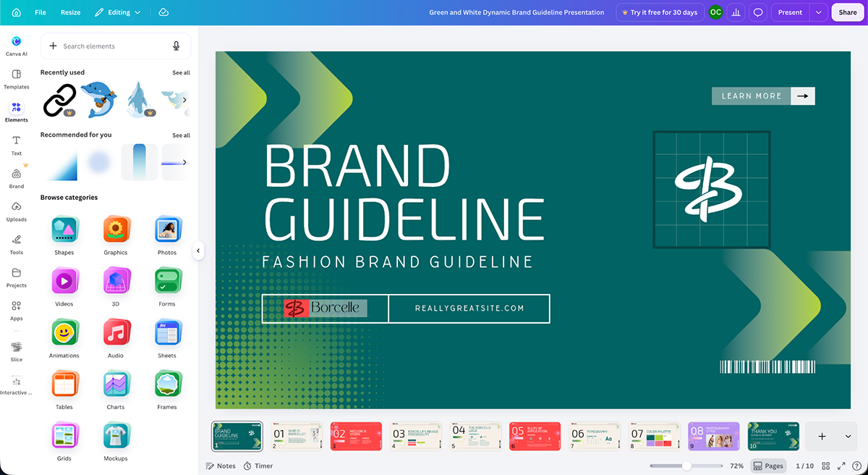Screen dimensions: 868x475
Task: Open the Shapes category
Action: [x=64, y=236]
